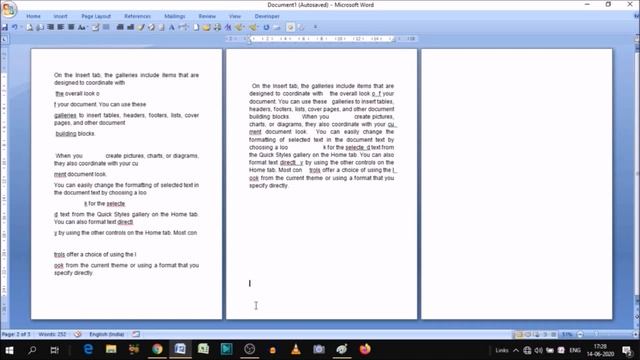Click the macro recording status bar icon
Viewport: 640px width, 360px height.
pos(136,334)
